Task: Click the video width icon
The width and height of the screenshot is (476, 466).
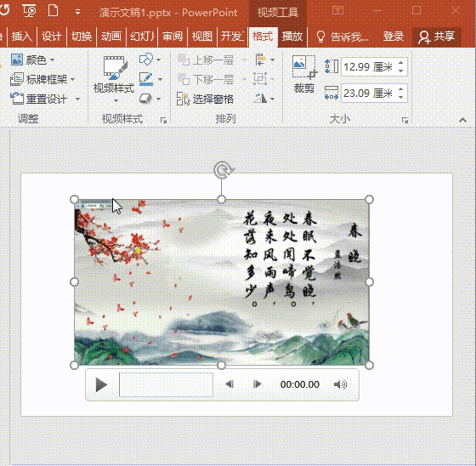Action: coord(331,93)
